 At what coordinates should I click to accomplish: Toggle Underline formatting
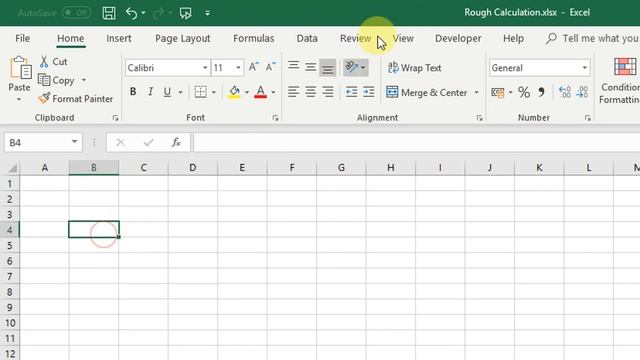167,92
